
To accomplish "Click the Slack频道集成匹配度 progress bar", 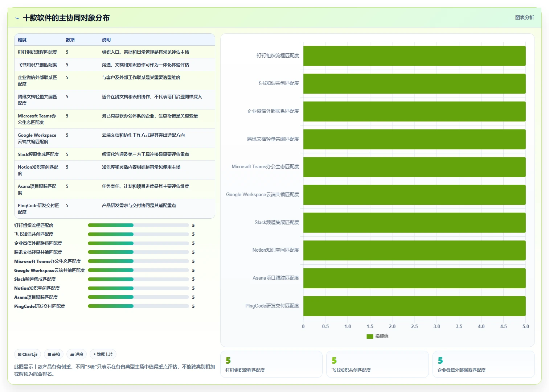I will (138, 279).
